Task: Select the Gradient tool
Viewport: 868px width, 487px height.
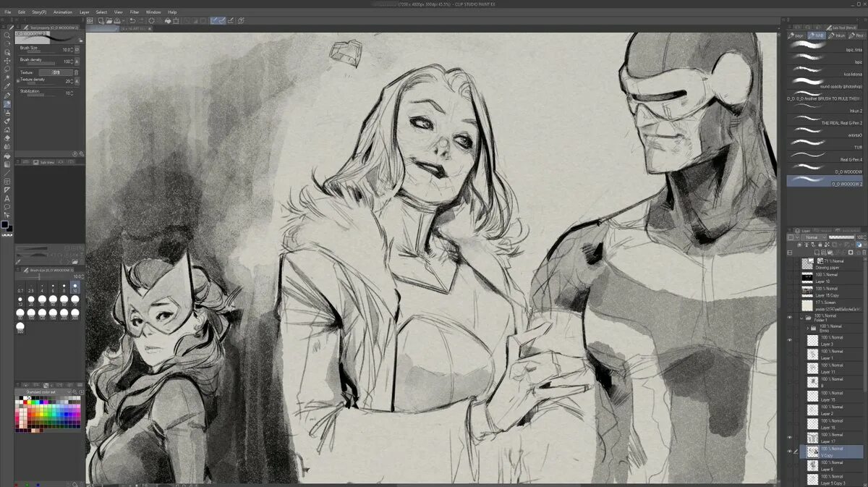Action: [x=7, y=164]
